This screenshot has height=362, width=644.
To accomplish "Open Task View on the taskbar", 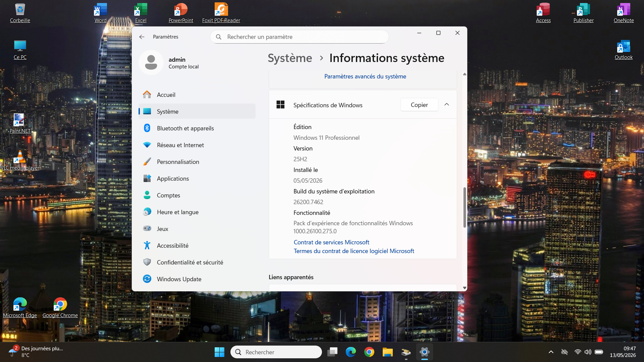I will pyautogui.click(x=332, y=352).
